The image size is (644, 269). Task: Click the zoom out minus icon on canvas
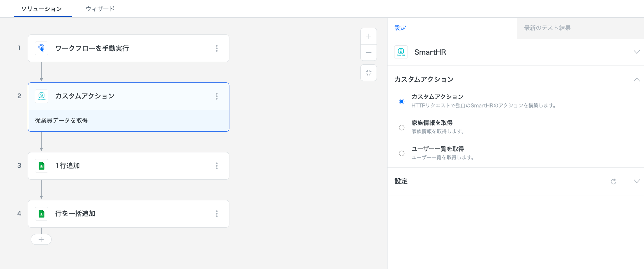(x=368, y=53)
